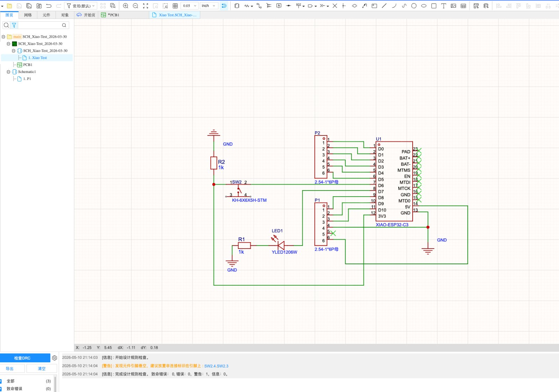
Task: Select the straight line drawing tool
Action: (x=384, y=6)
